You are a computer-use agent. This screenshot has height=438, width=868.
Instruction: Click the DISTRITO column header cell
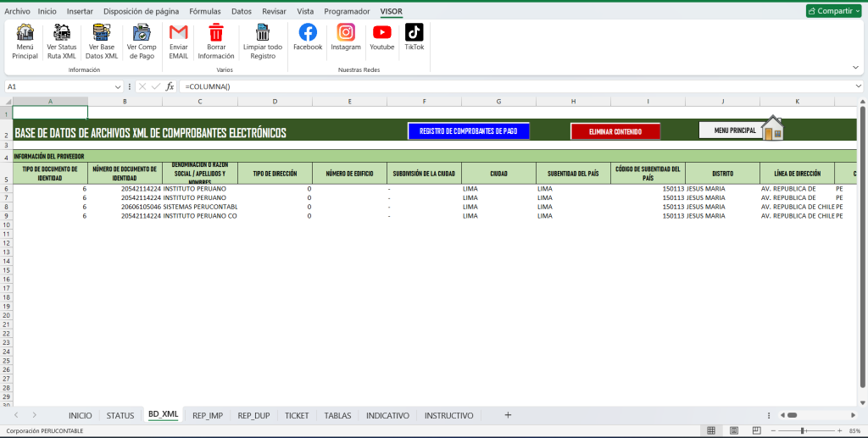tap(722, 173)
